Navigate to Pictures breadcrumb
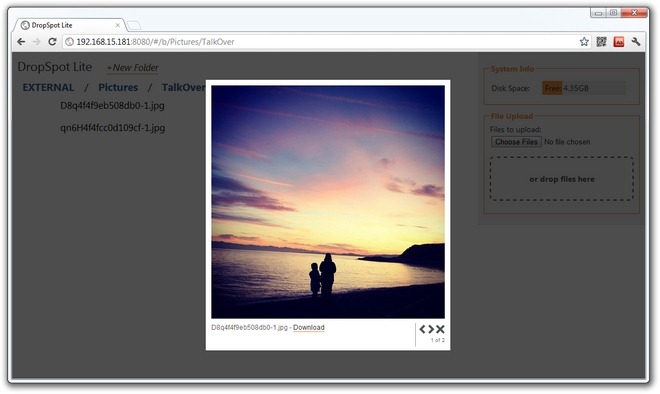The width and height of the screenshot is (660, 394). click(118, 88)
